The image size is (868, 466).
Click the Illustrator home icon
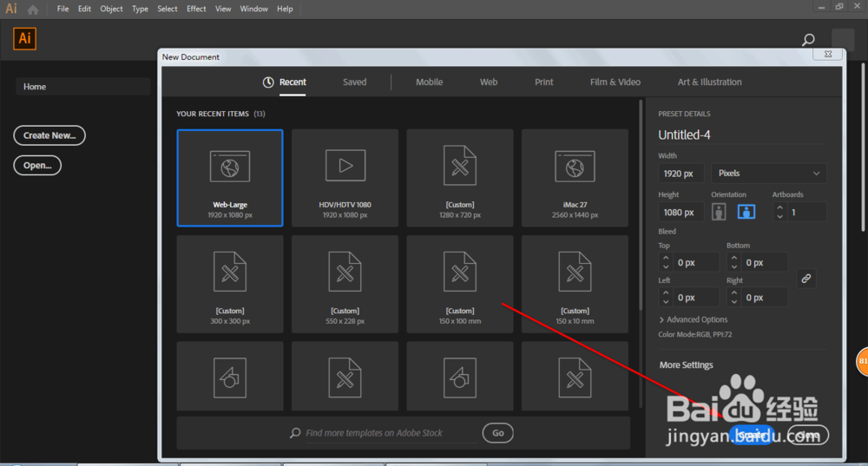pyautogui.click(x=33, y=10)
